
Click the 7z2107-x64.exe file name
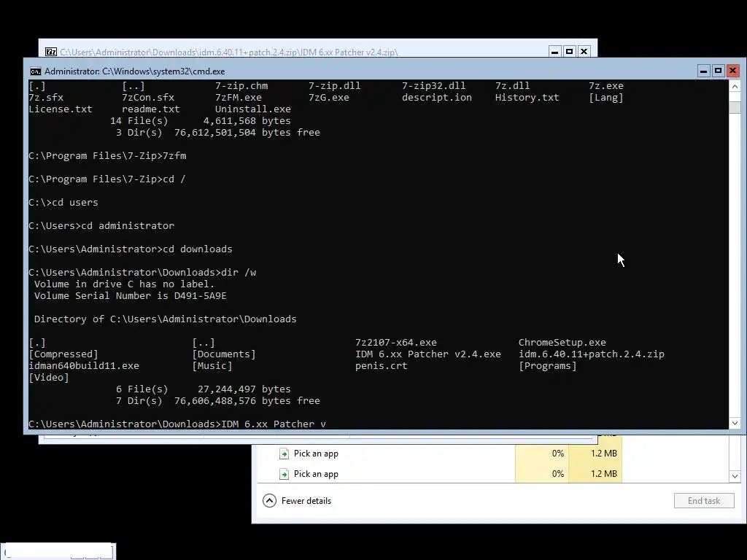[x=396, y=343]
